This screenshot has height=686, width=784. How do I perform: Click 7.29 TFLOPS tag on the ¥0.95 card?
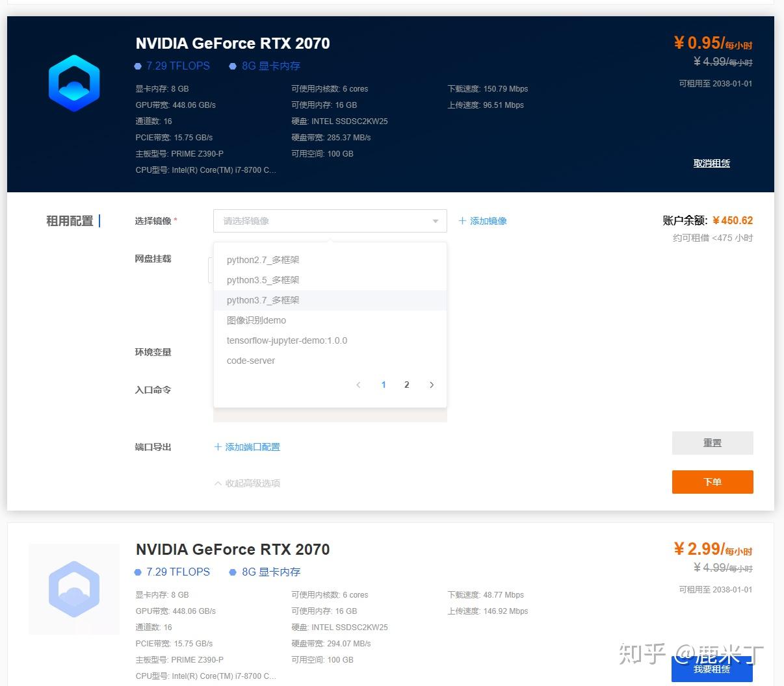coord(172,66)
